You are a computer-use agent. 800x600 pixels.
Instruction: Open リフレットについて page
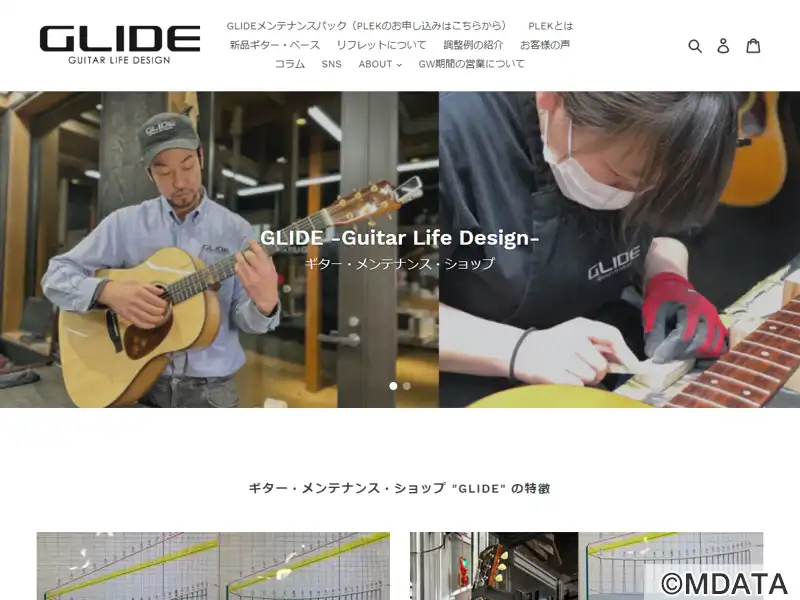381,45
